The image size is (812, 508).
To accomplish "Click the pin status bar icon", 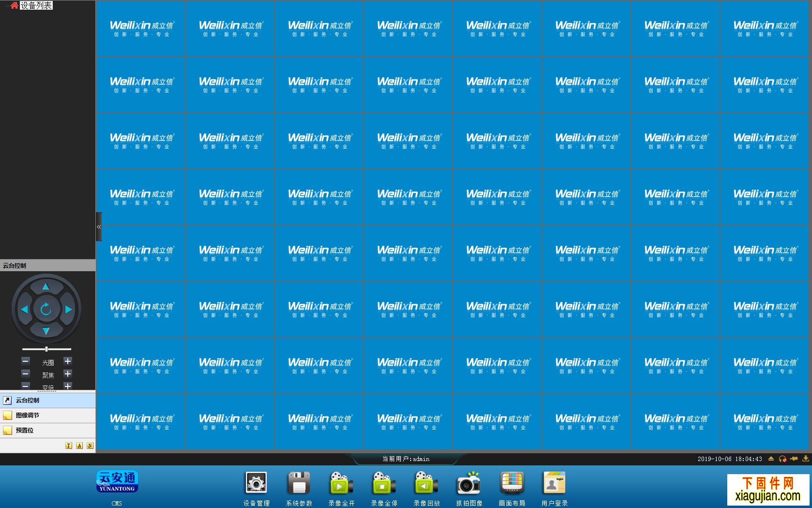I will pos(794,459).
